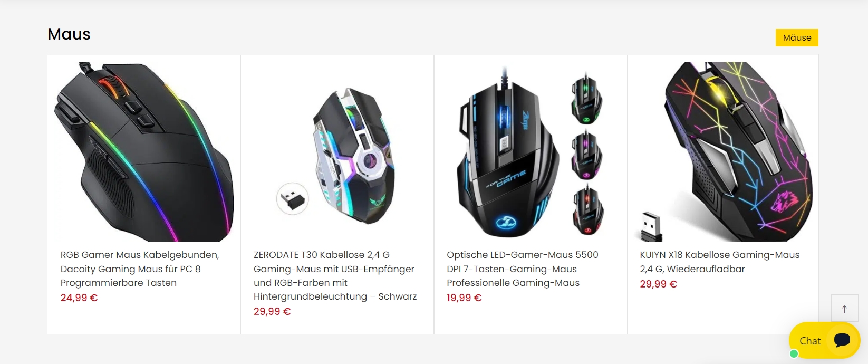Click the purple-lit small mouse variant
The width and height of the screenshot is (868, 364).
tap(586, 154)
